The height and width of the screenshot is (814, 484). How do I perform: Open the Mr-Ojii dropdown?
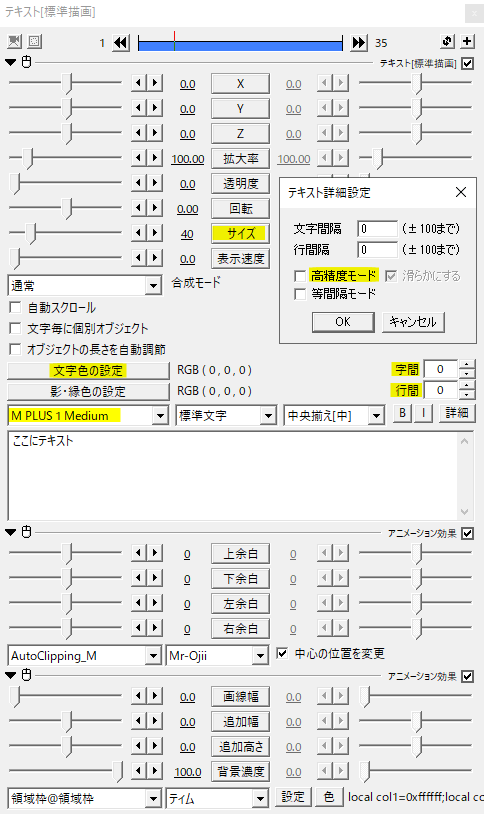(217, 655)
